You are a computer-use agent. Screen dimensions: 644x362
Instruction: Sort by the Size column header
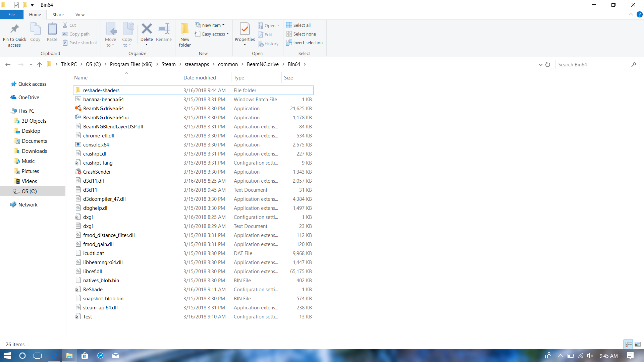[x=298, y=77]
